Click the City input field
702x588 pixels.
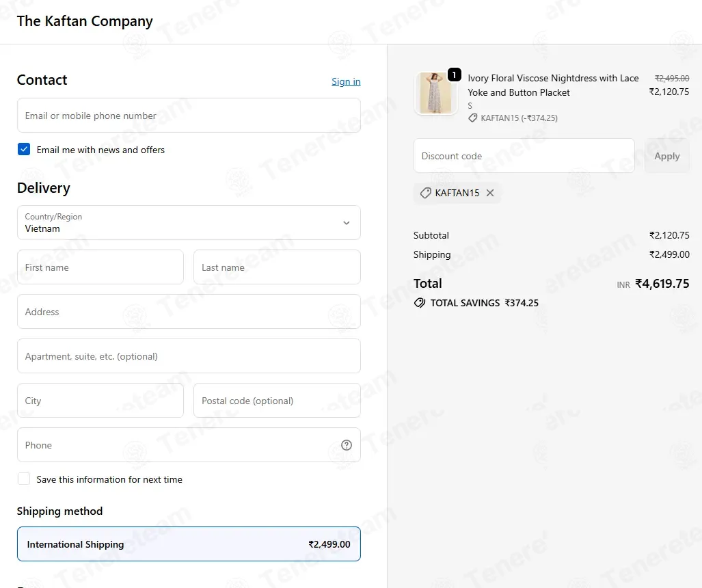pos(100,401)
